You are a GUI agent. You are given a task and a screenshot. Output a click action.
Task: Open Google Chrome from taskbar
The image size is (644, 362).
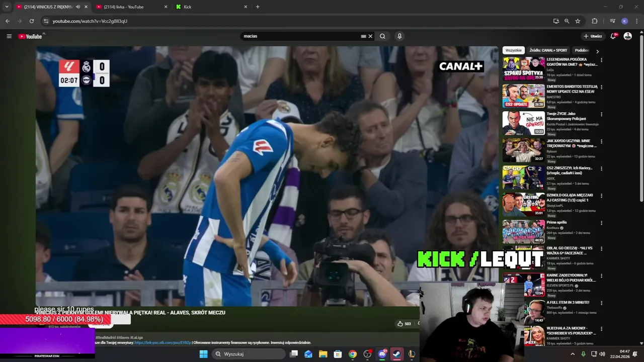pos(353,354)
